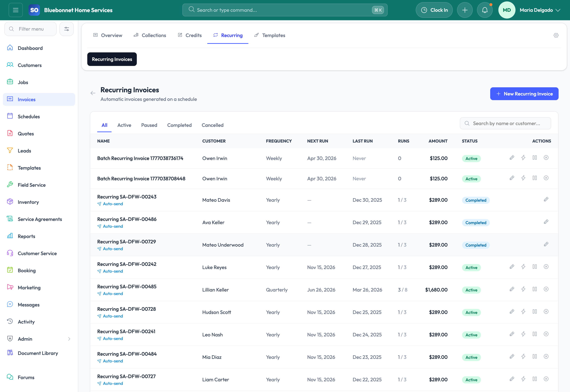Click customer name Lillian Keller
Screen dimensions: 570x392
point(215,290)
